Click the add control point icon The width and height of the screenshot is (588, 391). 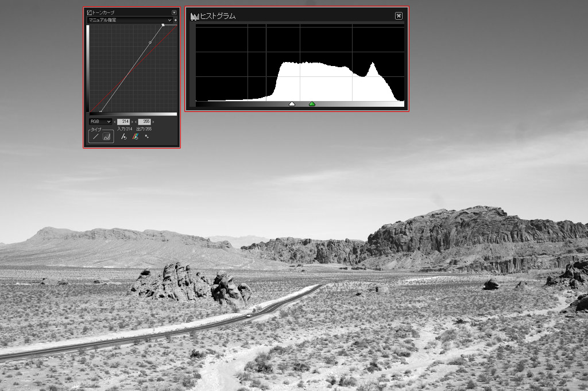pos(146,137)
